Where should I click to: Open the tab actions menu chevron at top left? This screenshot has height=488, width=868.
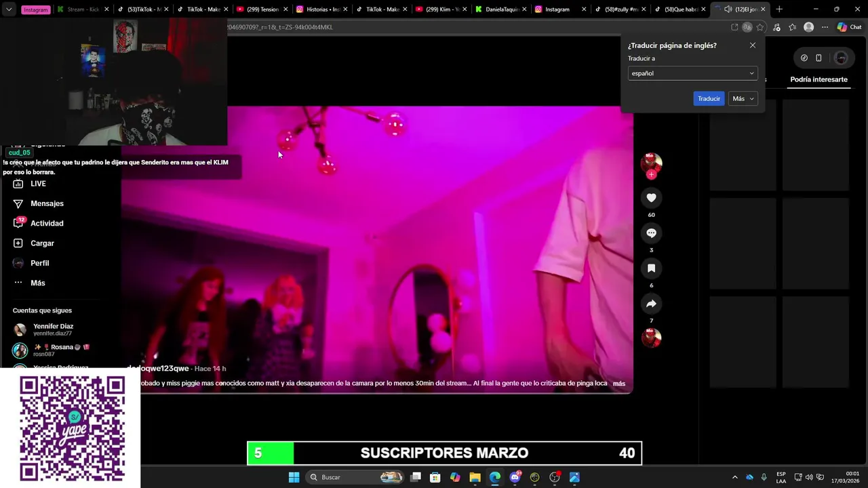click(x=9, y=9)
